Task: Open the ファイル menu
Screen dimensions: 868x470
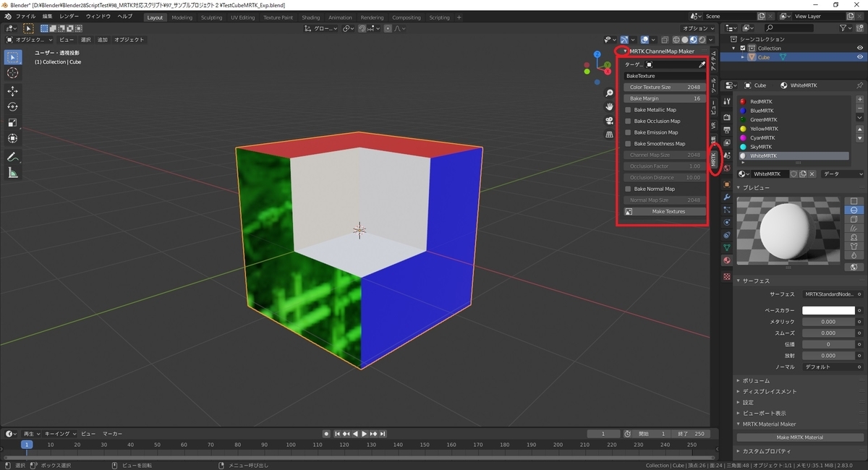Action: tap(25, 16)
